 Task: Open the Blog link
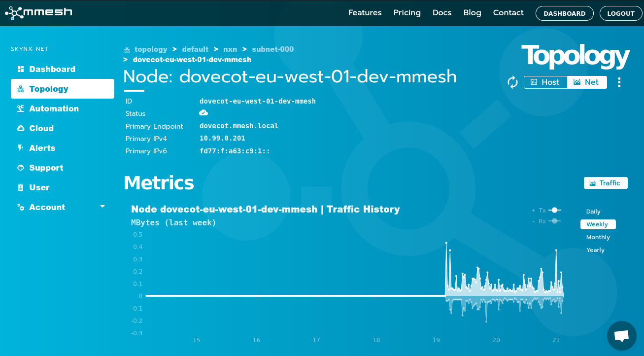473,13
